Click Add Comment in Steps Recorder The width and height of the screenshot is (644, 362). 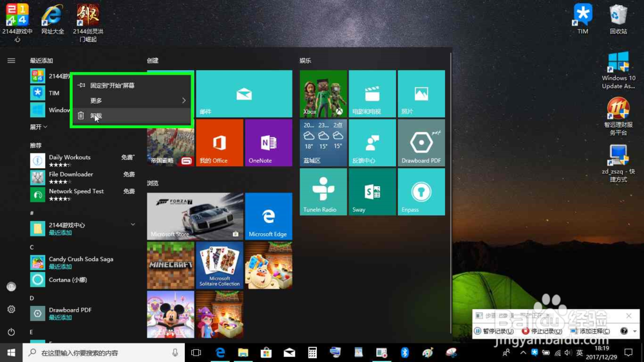(x=590, y=331)
